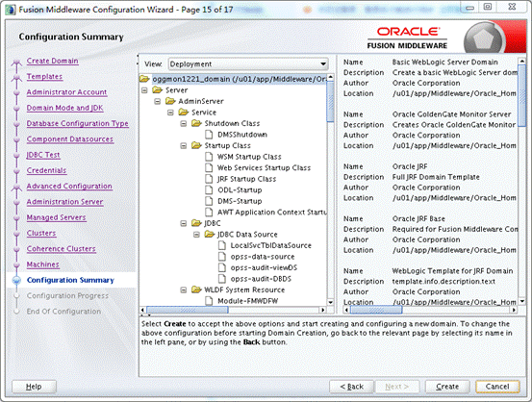Click the JDBC Data Source folder icon

[210, 234]
